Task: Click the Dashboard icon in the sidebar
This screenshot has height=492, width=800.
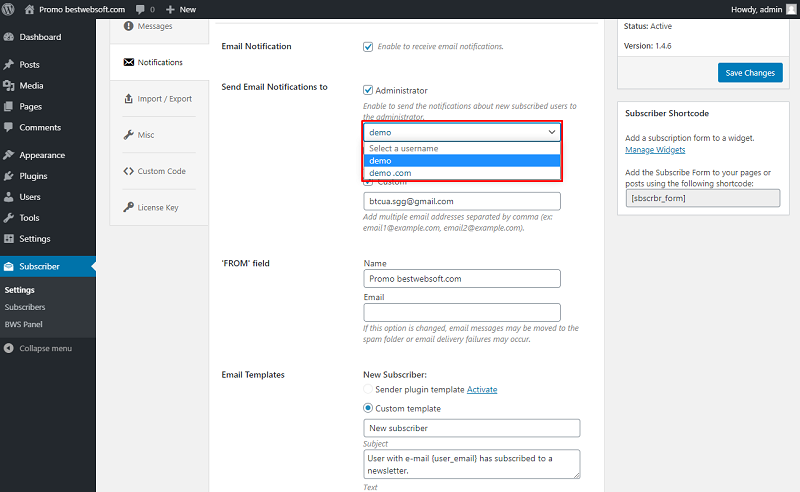Action: (x=9, y=37)
